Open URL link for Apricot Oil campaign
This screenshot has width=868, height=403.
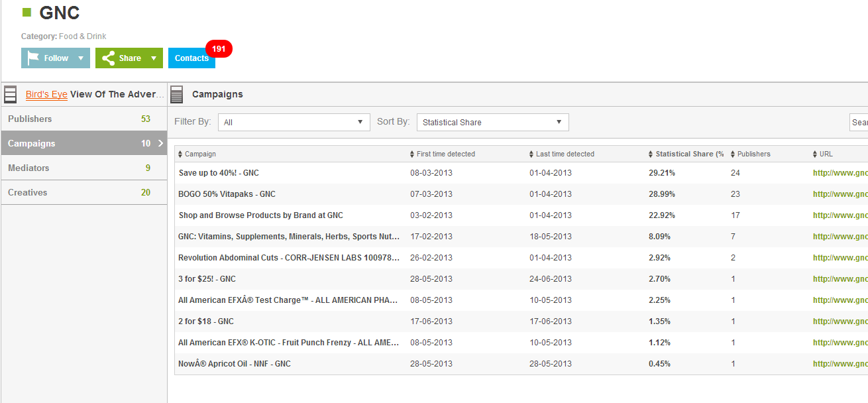pos(840,364)
